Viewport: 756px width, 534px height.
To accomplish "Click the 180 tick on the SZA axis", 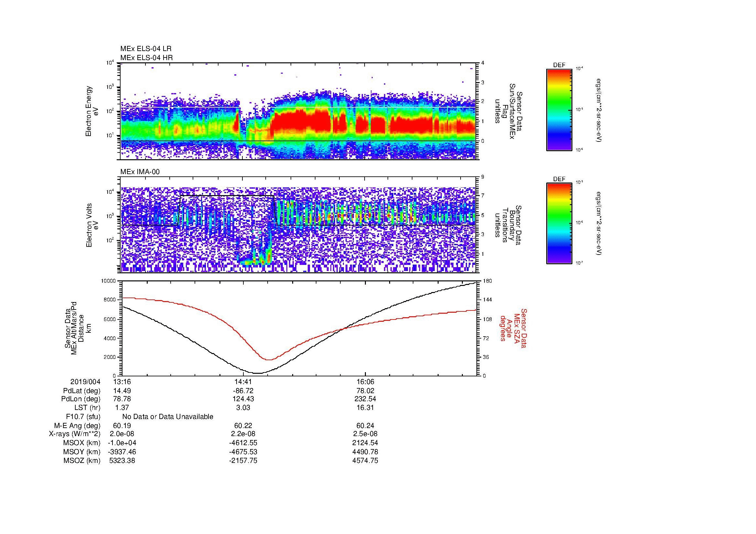I will (x=487, y=281).
